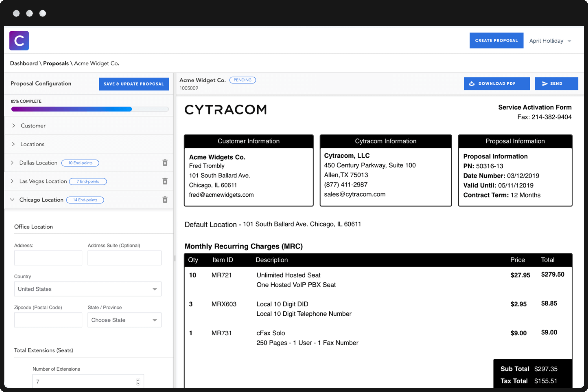Screen dimensions: 588x392
Task: Click the sales@cytracom.com email text
Action: pos(355,195)
